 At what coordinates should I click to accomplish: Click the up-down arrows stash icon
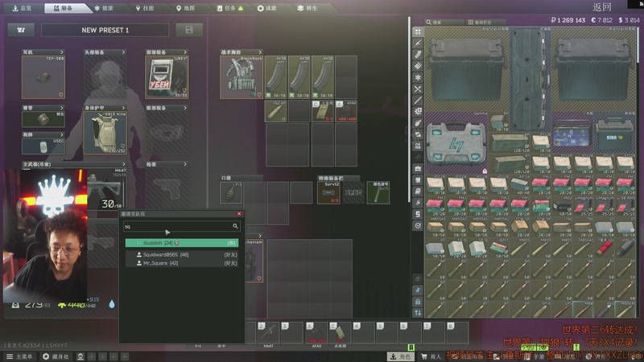(418, 313)
